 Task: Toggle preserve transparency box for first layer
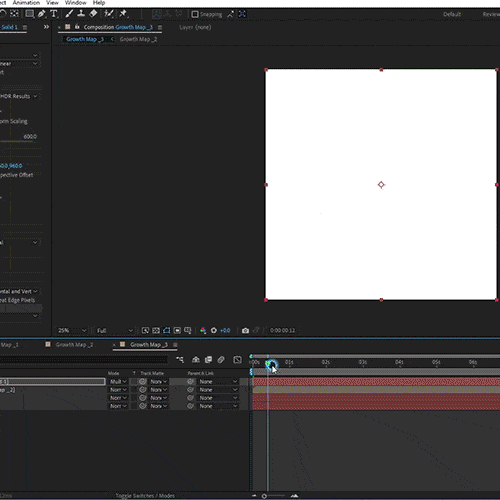134,381
